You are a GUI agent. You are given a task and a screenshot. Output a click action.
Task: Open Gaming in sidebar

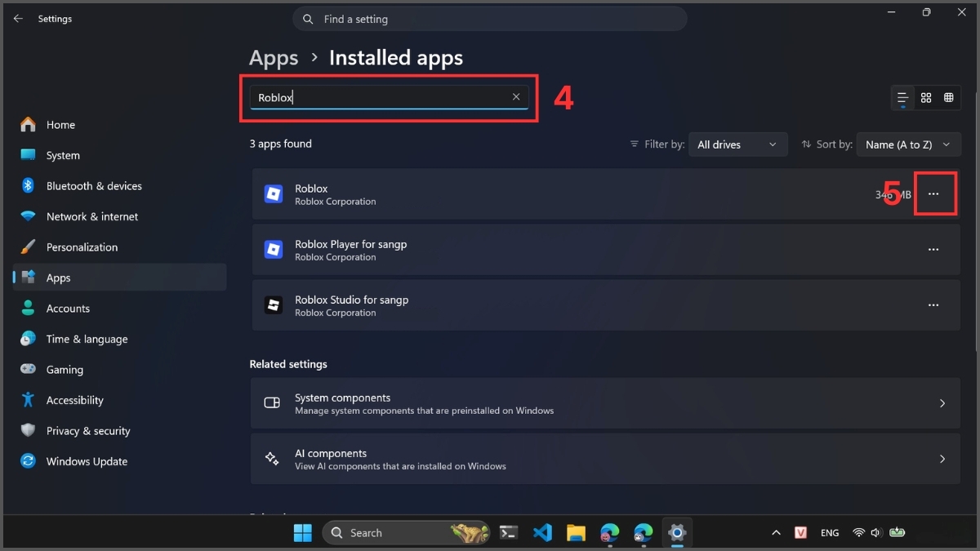pos(119,370)
